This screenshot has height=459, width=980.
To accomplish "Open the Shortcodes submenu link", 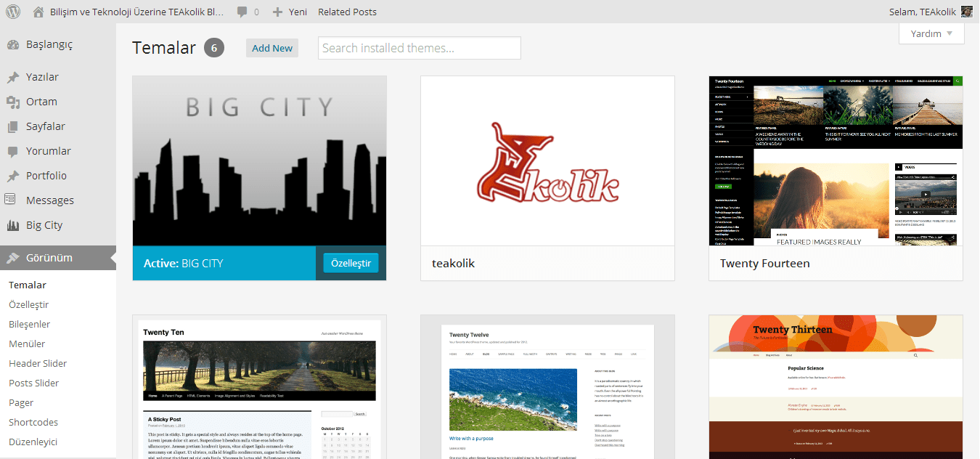I will pyautogui.click(x=33, y=422).
